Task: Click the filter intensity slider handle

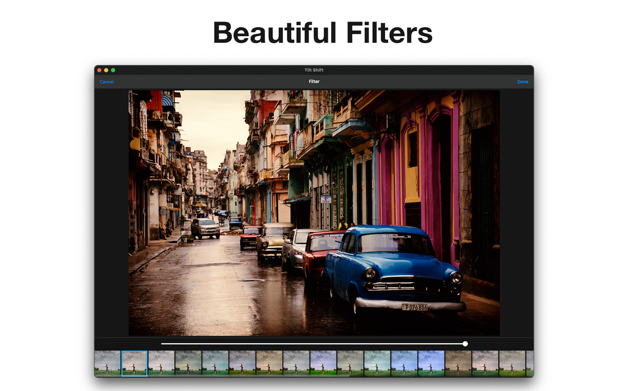Action: pos(465,344)
